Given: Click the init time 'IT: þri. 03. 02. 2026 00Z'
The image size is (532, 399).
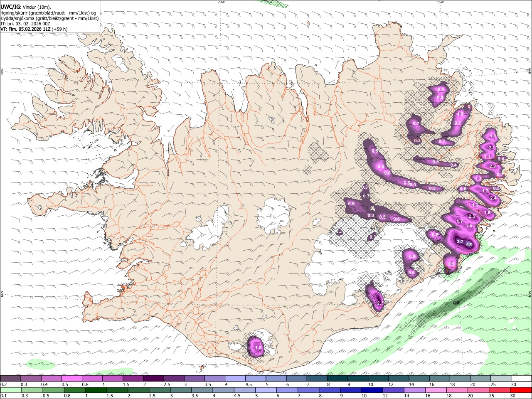Looking at the screenshot, I should tap(25, 24).
